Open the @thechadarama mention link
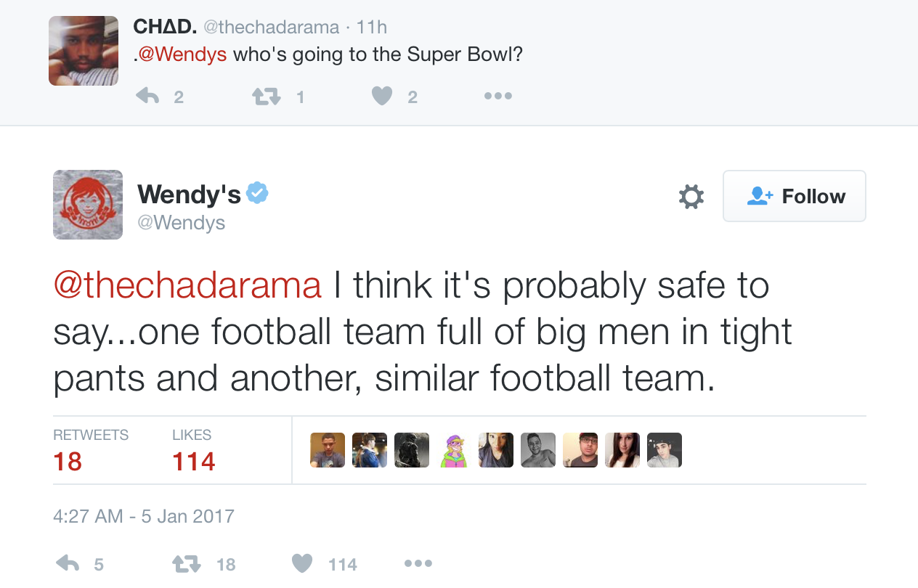Viewport: 918px width, 588px height. tap(187, 285)
